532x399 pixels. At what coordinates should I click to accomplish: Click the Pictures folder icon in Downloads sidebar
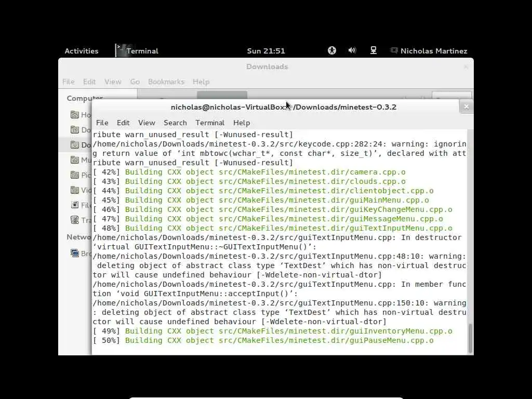pyautogui.click(x=75, y=175)
